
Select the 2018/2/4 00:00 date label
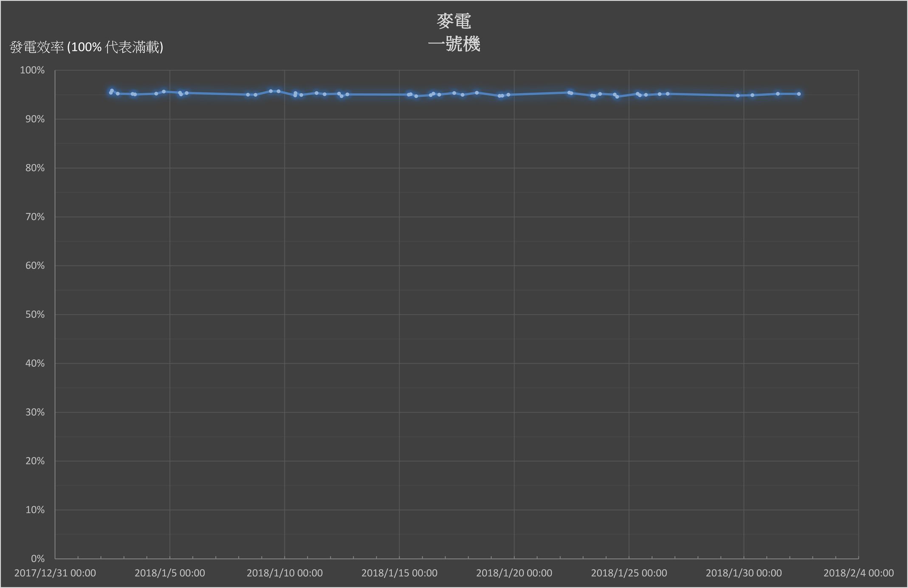[x=858, y=573]
